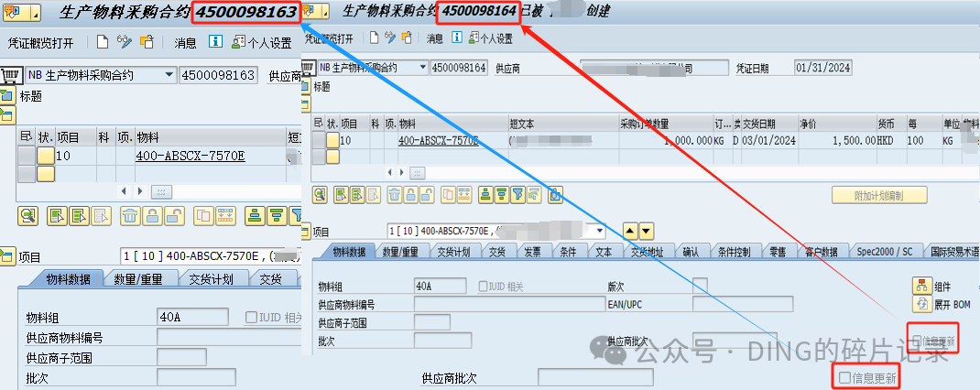Image resolution: width=980 pixels, height=390 pixels.
Task: Click trash delete icon in 4500098164 window
Action: [395, 195]
